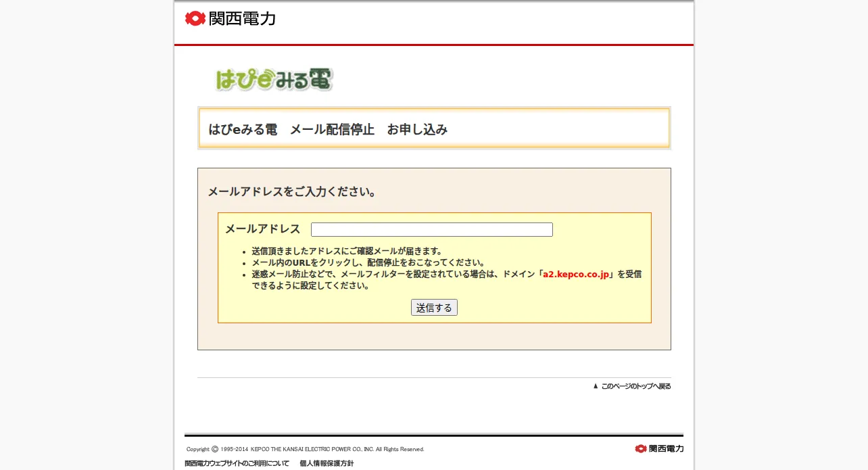The image size is (868, 470).
Task: Click the 関西電力 logo in the header
Action: pos(231,18)
